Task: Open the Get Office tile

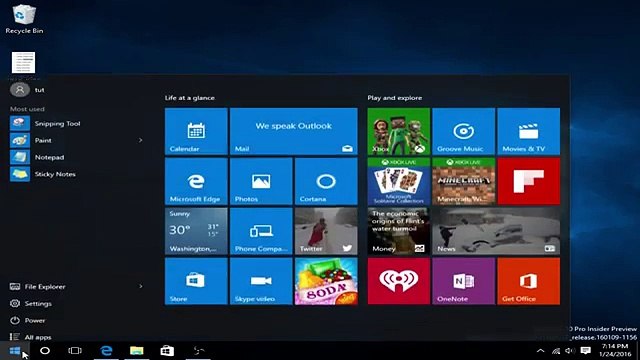Action: (529, 281)
